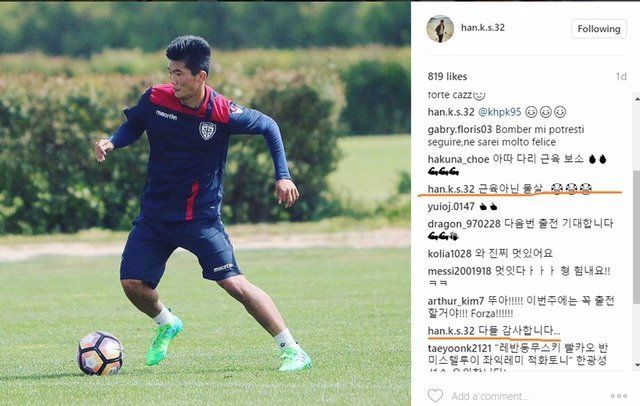Click the heart like icon
The image size is (640, 406).
click(x=435, y=395)
